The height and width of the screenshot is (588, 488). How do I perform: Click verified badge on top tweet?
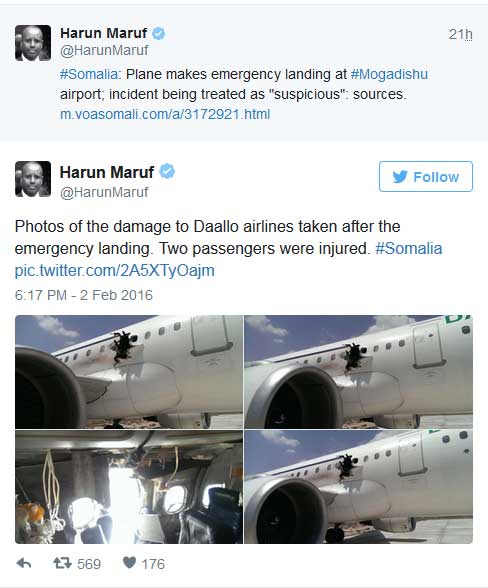[x=158, y=33]
